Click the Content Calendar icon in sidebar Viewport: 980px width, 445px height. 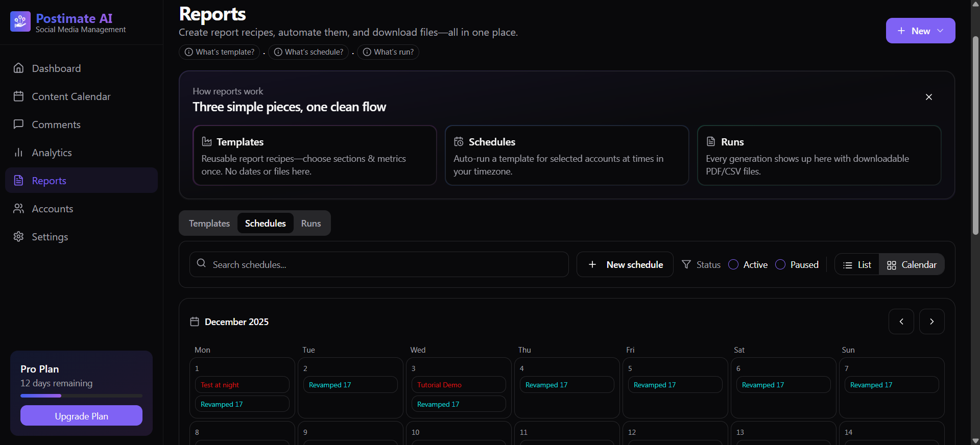point(19,96)
